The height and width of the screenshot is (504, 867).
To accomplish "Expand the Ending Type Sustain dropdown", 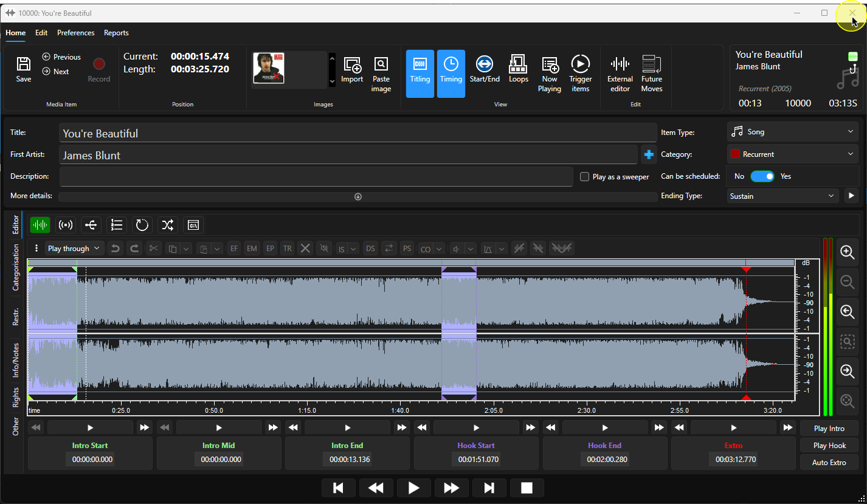I will pyautogui.click(x=782, y=196).
